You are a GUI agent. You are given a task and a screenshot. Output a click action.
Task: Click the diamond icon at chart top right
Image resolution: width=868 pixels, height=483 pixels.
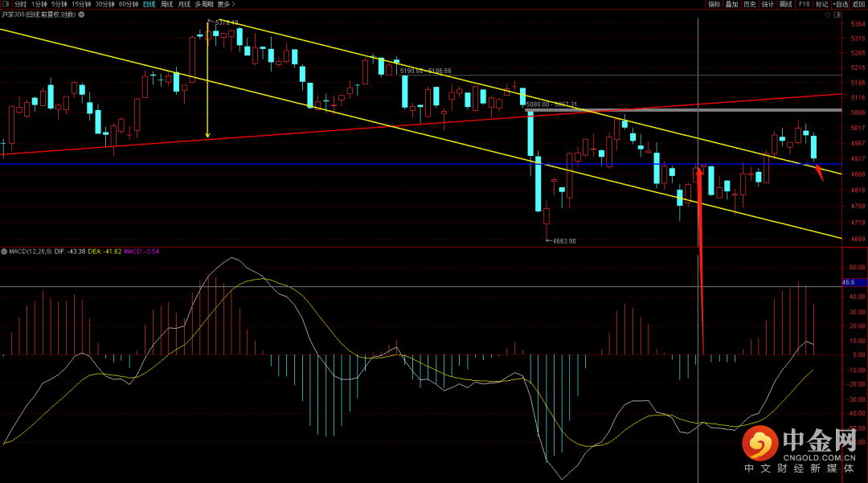click(x=828, y=15)
